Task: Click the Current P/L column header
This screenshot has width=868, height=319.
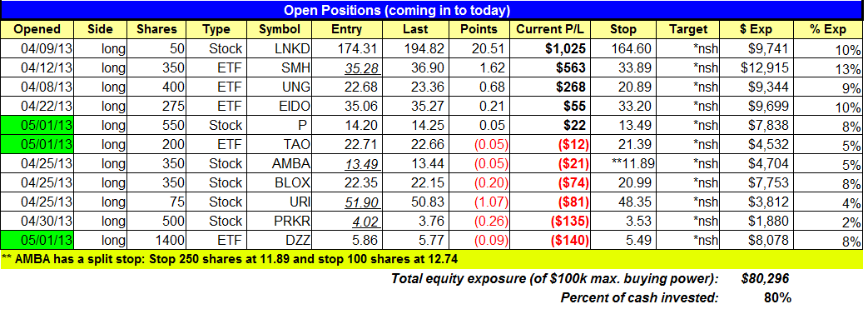Action: tap(551, 29)
